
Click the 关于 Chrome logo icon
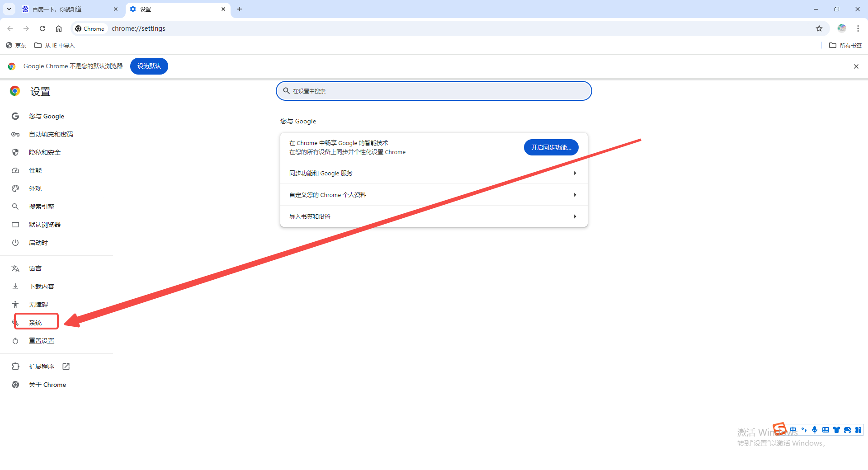coord(15,385)
